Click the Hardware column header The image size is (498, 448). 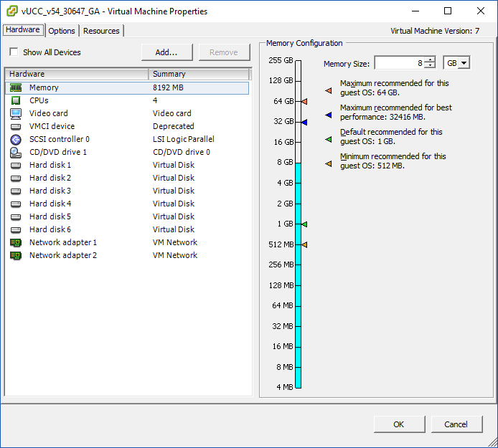(x=77, y=74)
